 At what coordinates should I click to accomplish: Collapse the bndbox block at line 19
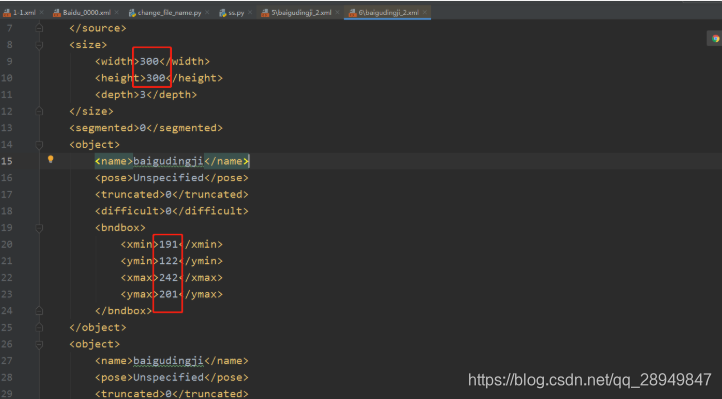39,228
